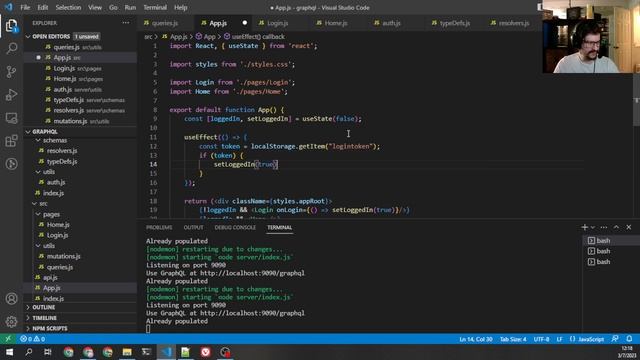Open the Accounts icon in activity bar
This screenshot has width=640, height=360.
click(x=11, y=299)
